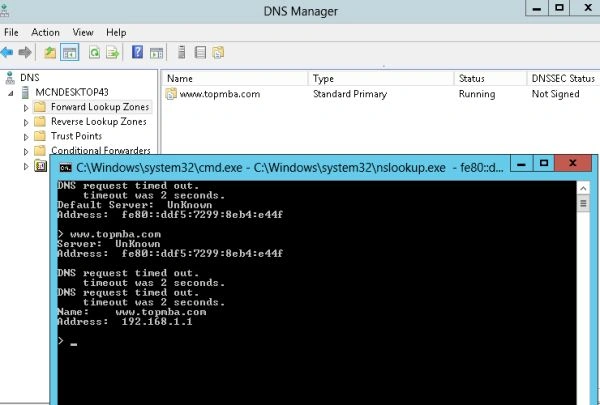
Task: Click the 192.168.1.1 address text
Action: pyautogui.click(x=157, y=322)
